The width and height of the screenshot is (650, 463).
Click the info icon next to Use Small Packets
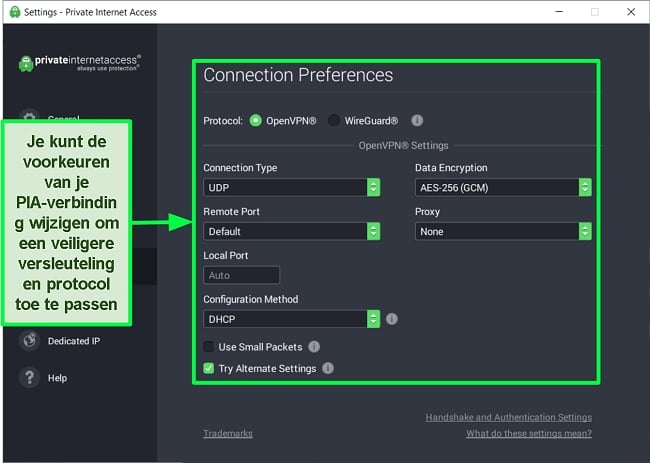pos(314,347)
